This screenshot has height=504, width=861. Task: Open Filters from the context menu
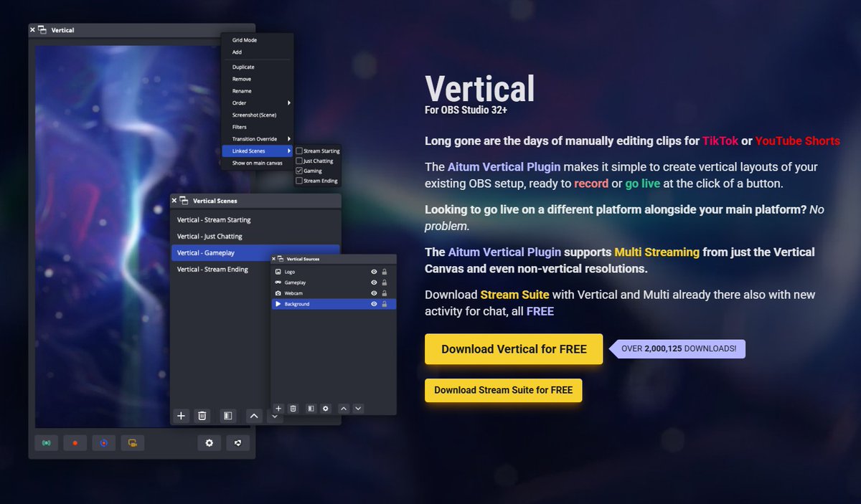(240, 127)
